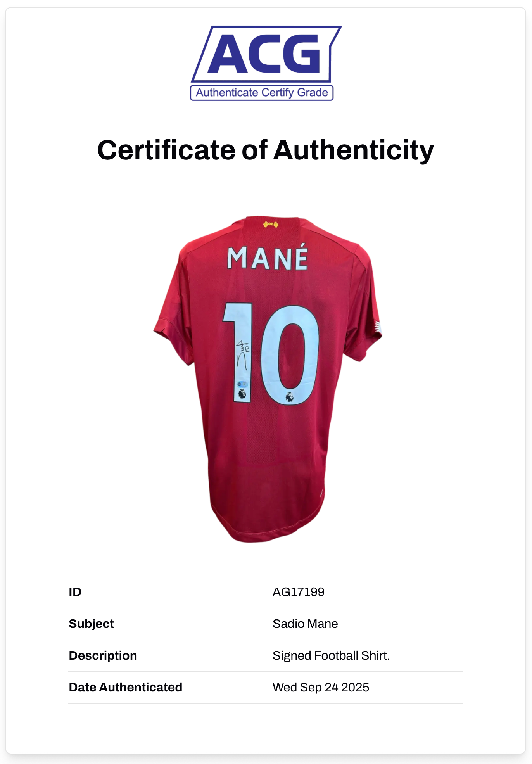Click the ID label
The width and height of the screenshot is (532, 764).
tap(75, 592)
